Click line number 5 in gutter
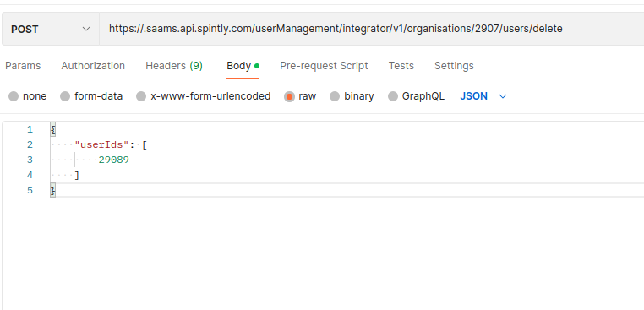644x310 pixels. tap(30, 191)
